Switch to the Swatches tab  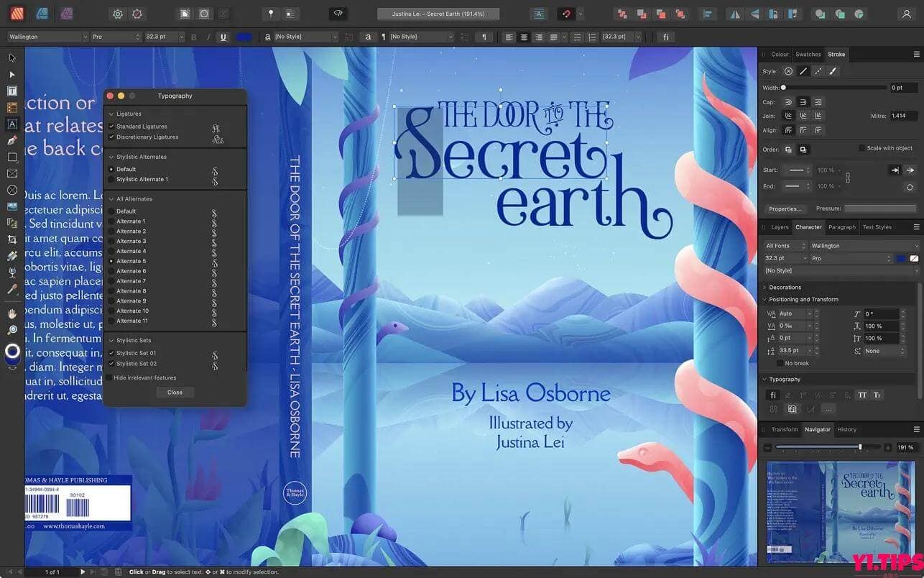(808, 54)
